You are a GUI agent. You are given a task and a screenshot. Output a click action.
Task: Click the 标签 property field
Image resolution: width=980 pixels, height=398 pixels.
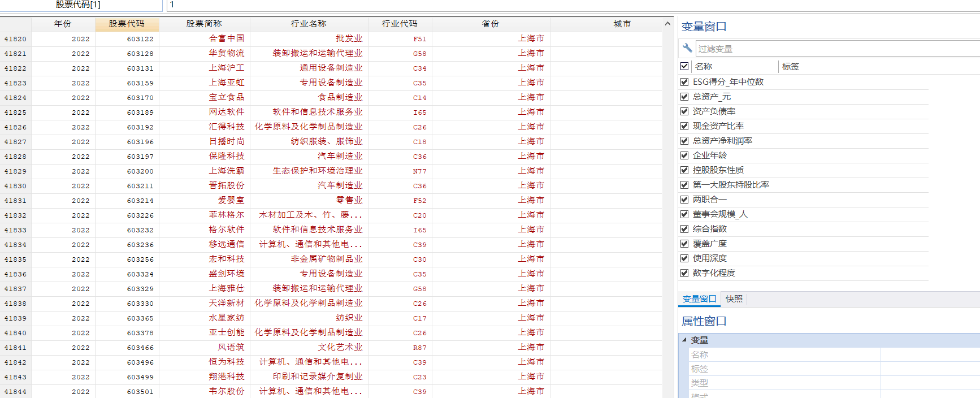[x=930, y=369]
